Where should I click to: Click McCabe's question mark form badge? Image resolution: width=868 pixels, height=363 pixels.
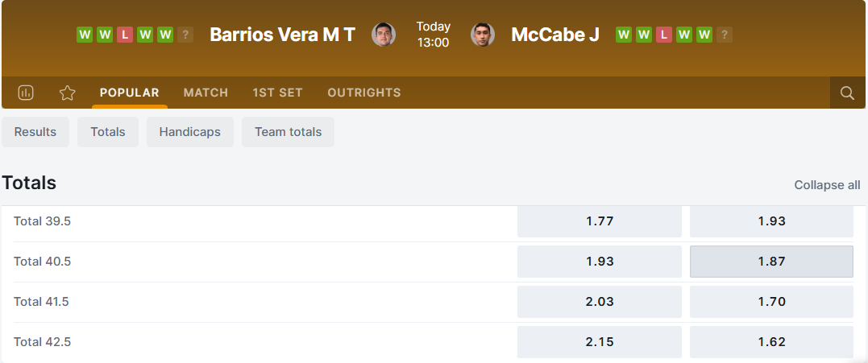[x=725, y=35]
